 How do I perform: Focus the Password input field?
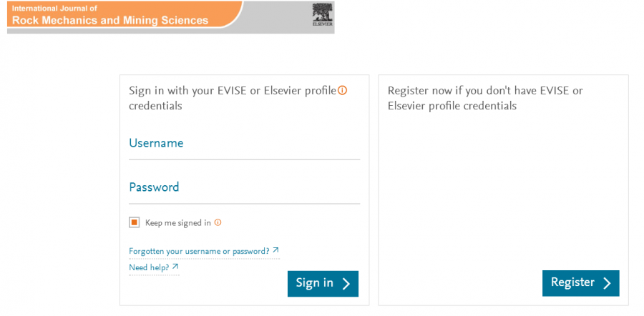point(243,188)
